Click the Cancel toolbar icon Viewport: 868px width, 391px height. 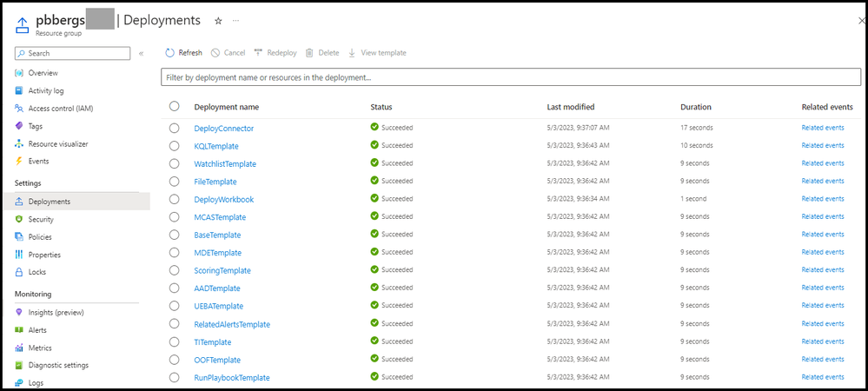click(215, 53)
